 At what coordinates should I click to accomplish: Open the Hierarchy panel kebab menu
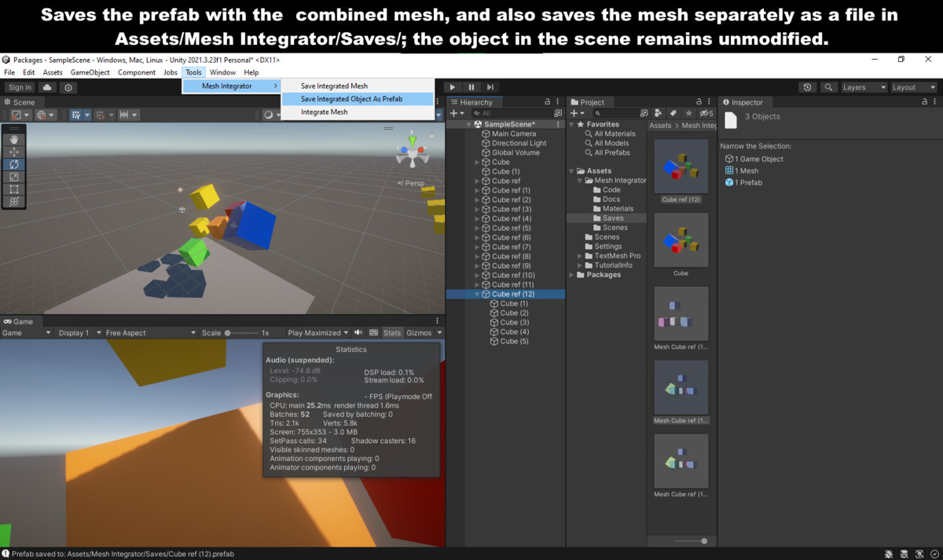559,102
